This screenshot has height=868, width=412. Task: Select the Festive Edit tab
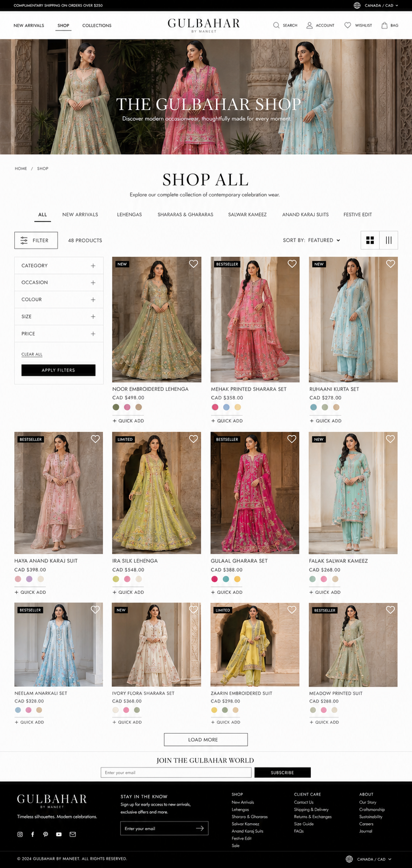(358, 214)
